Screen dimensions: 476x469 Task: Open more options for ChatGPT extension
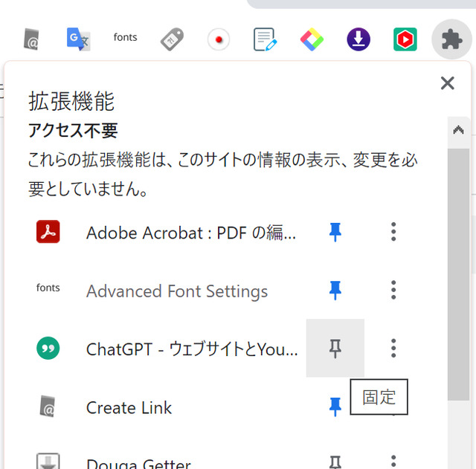pyautogui.click(x=393, y=349)
